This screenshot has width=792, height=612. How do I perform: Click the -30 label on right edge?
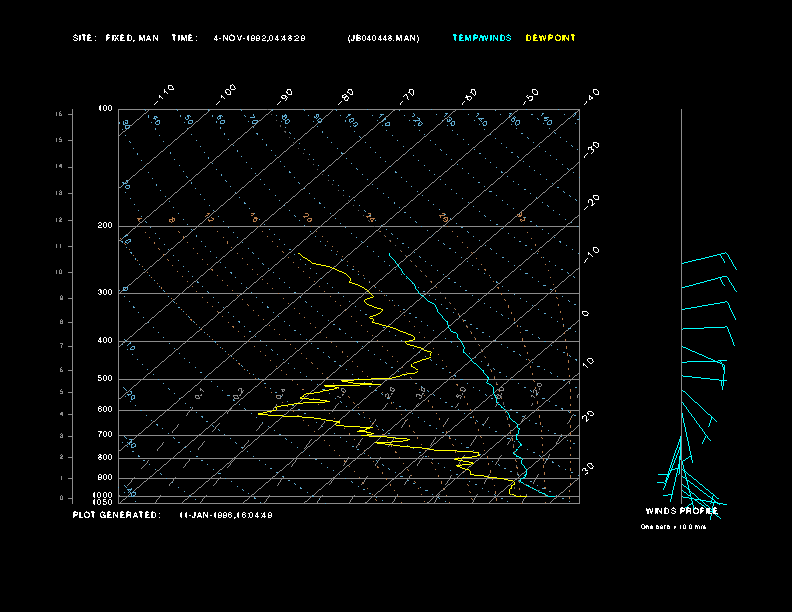click(591, 149)
